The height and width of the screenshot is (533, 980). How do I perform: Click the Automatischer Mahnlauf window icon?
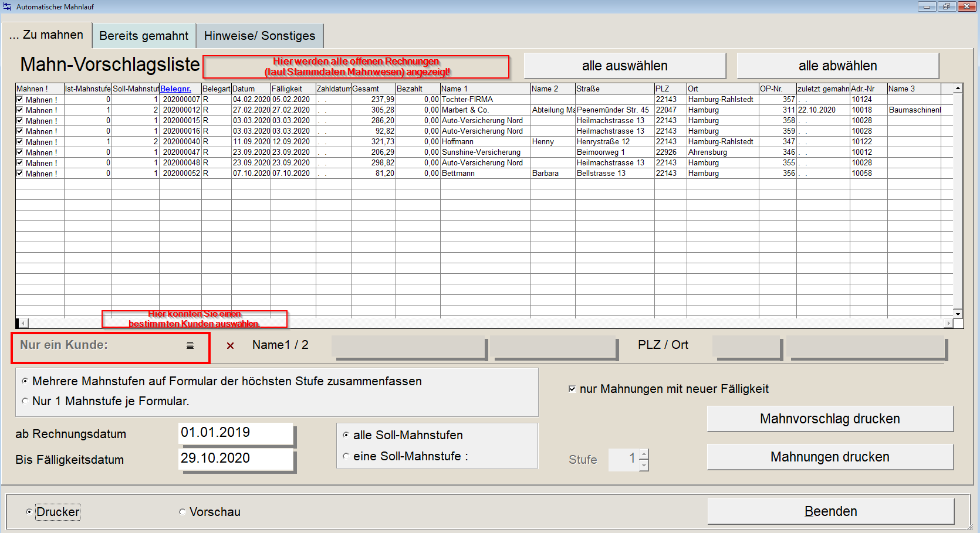[7, 6]
